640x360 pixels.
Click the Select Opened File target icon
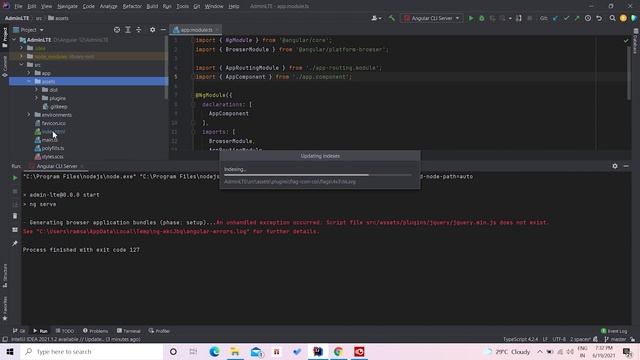117,30
